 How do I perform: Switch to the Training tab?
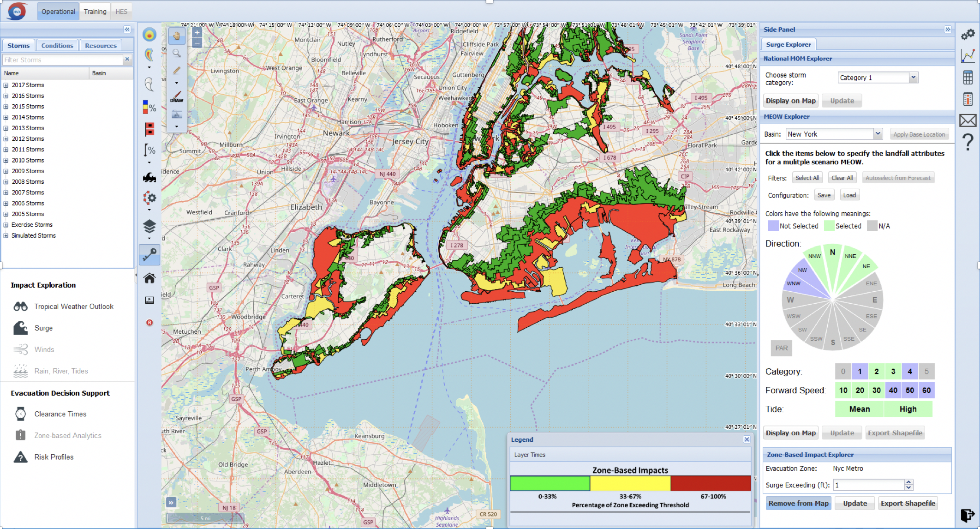(95, 12)
